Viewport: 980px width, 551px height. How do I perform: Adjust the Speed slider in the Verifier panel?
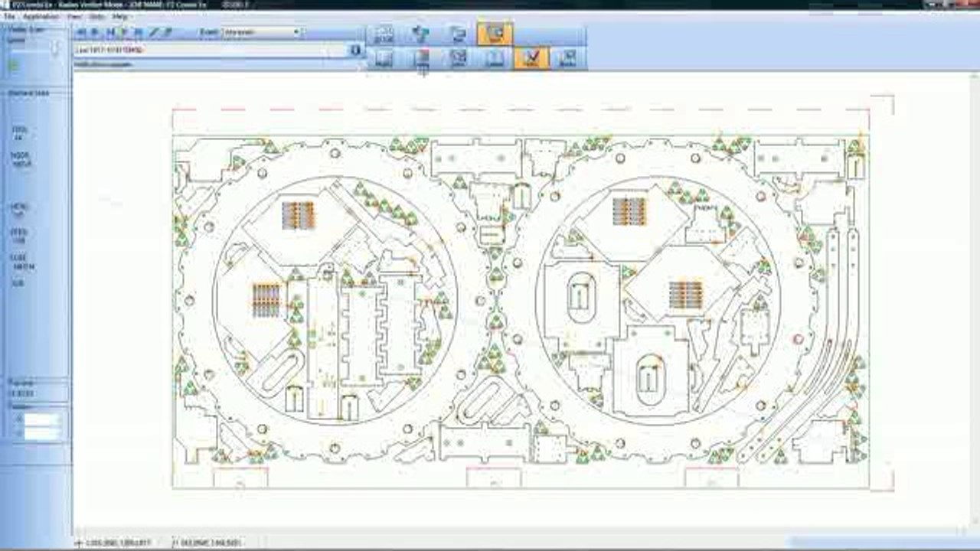pyautogui.click(x=55, y=47)
